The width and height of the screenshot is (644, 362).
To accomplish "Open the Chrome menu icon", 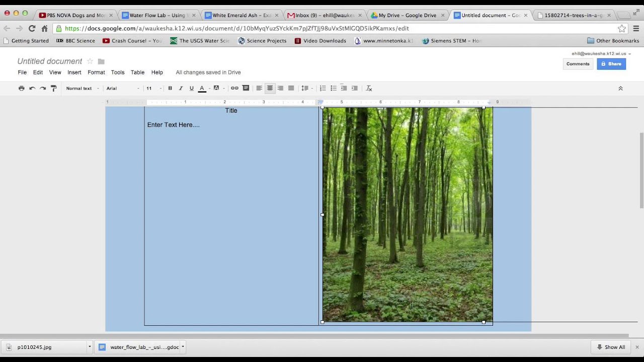I will [x=636, y=29].
